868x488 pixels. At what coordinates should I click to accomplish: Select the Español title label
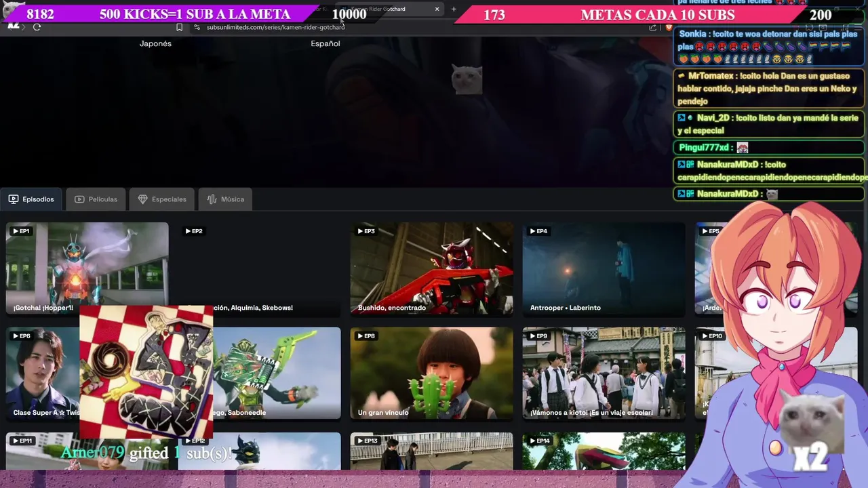[x=325, y=43]
